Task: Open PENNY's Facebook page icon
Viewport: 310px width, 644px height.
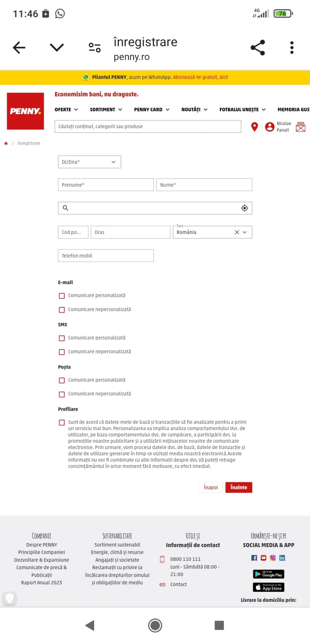Action: pyautogui.click(x=254, y=558)
